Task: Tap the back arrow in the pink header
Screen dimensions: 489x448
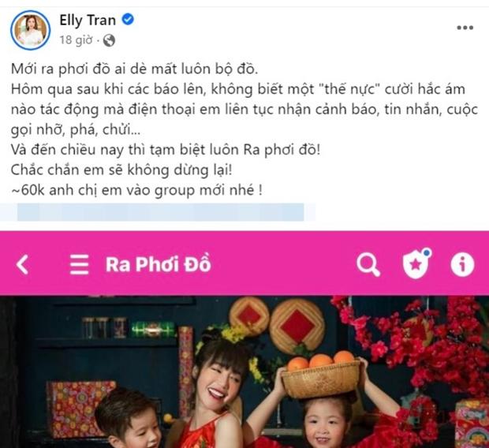Action: [x=22, y=264]
